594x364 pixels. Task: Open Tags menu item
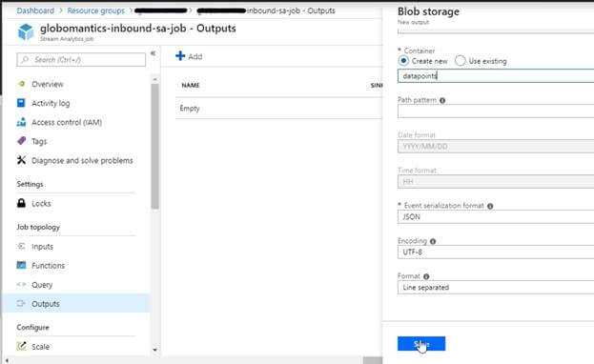39,141
